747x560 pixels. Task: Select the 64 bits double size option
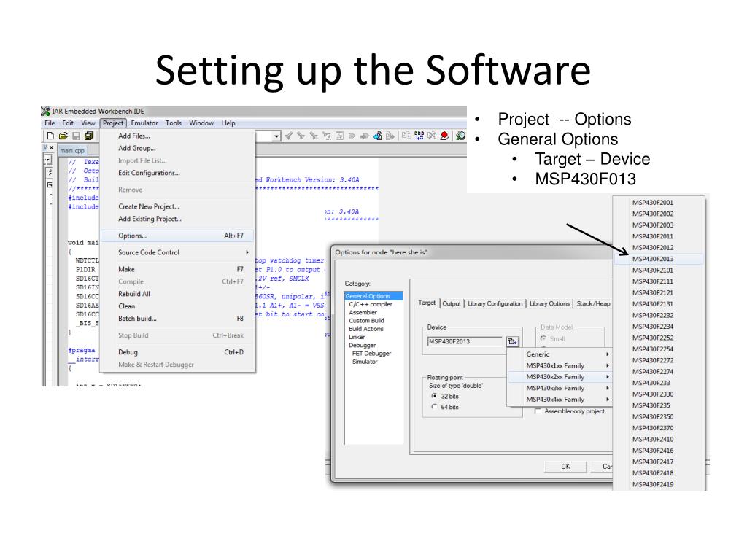tap(444, 407)
